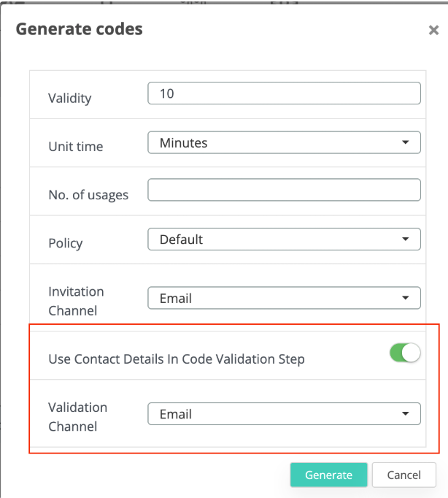Click the Policy dropdown arrow icon
The height and width of the screenshot is (498, 448).
tap(406, 239)
